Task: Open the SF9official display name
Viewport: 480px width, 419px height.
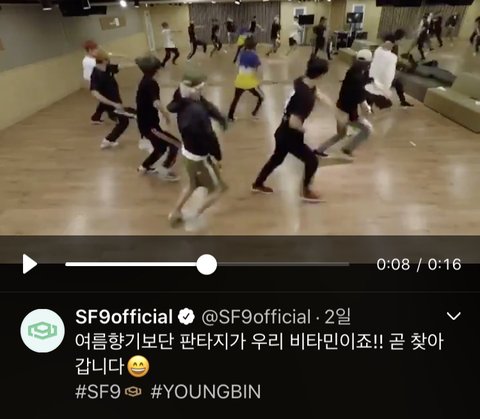Action: click(124, 317)
